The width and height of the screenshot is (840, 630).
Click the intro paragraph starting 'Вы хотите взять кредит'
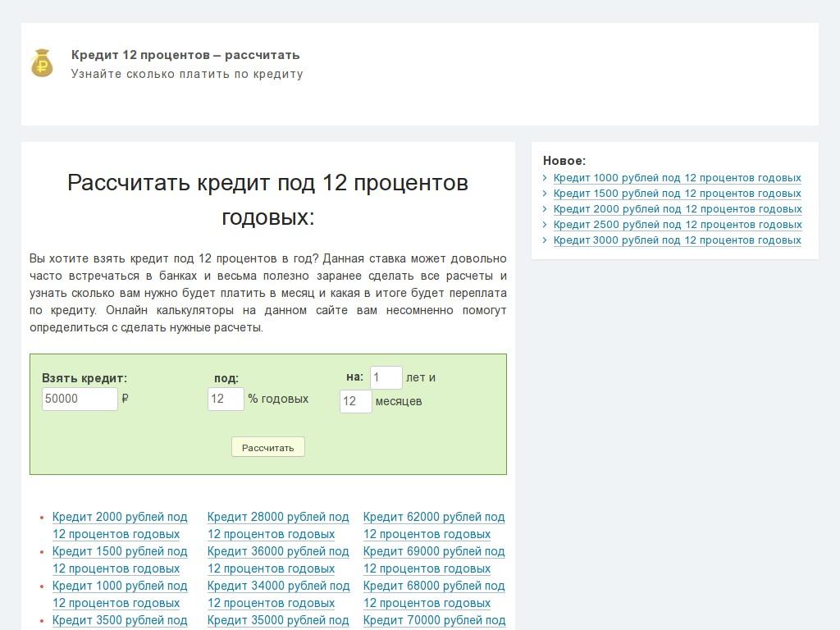(x=268, y=293)
